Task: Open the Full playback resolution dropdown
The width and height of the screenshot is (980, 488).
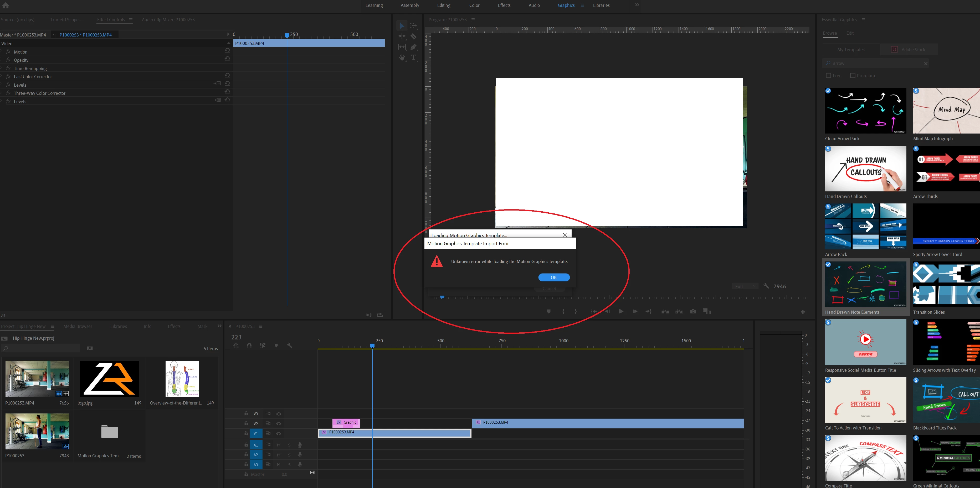Action: pos(745,286)
